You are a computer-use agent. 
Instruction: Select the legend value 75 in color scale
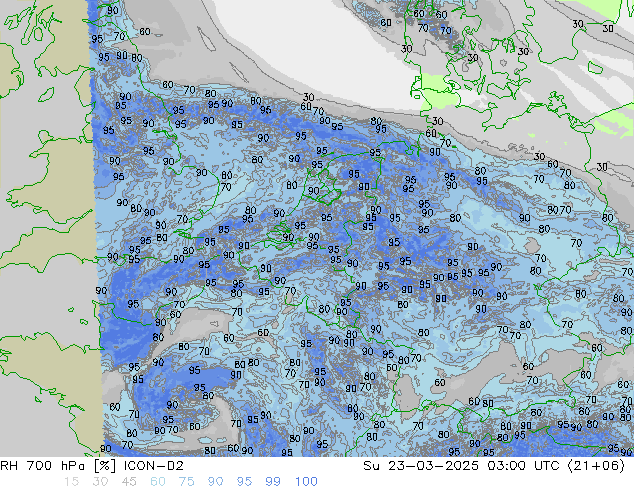[186, 482]
